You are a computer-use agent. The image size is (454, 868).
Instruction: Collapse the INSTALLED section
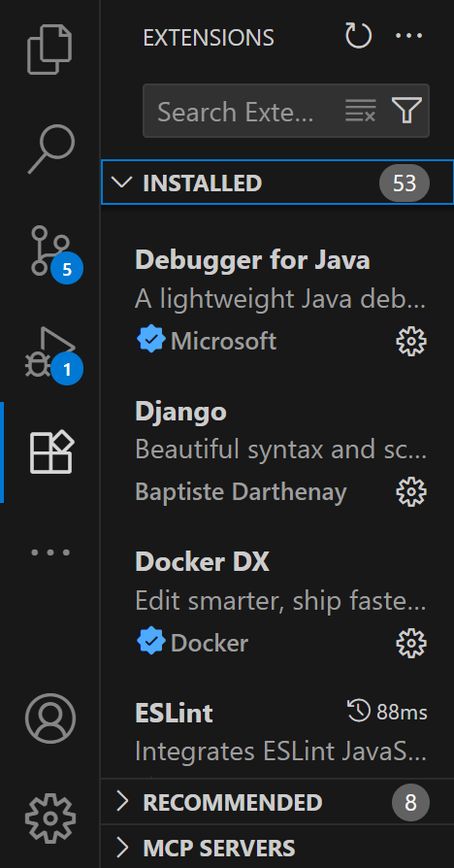pyautogui.click(x=277, y=183)
